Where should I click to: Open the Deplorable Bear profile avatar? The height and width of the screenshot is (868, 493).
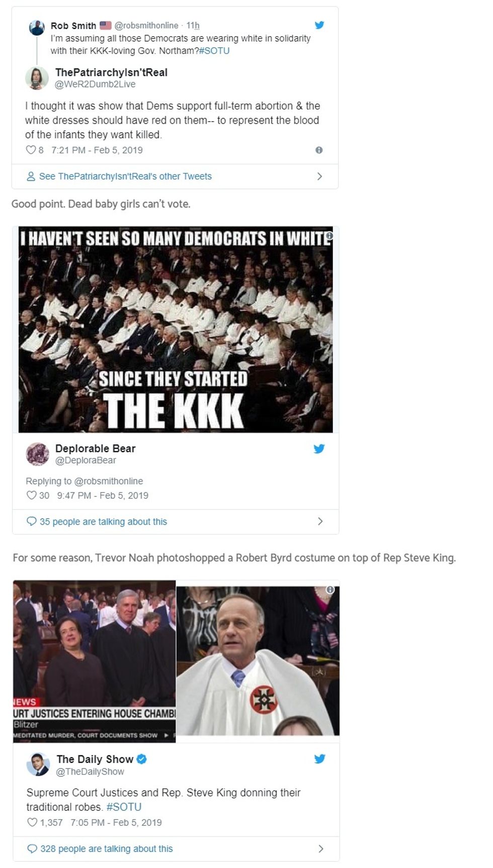tap(38, 454)
